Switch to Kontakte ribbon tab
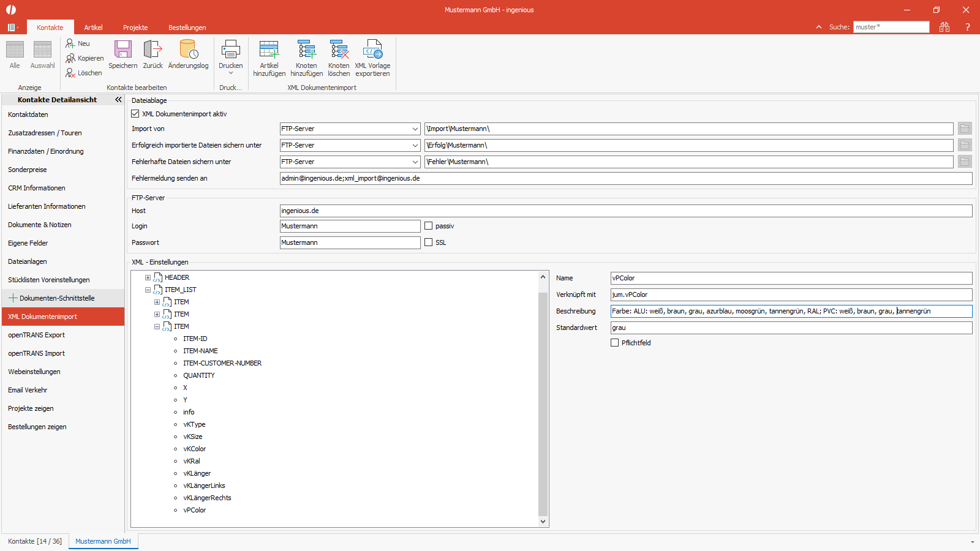Image resolution: width=980 pixels, height=551 pixels. click(50, 28)
